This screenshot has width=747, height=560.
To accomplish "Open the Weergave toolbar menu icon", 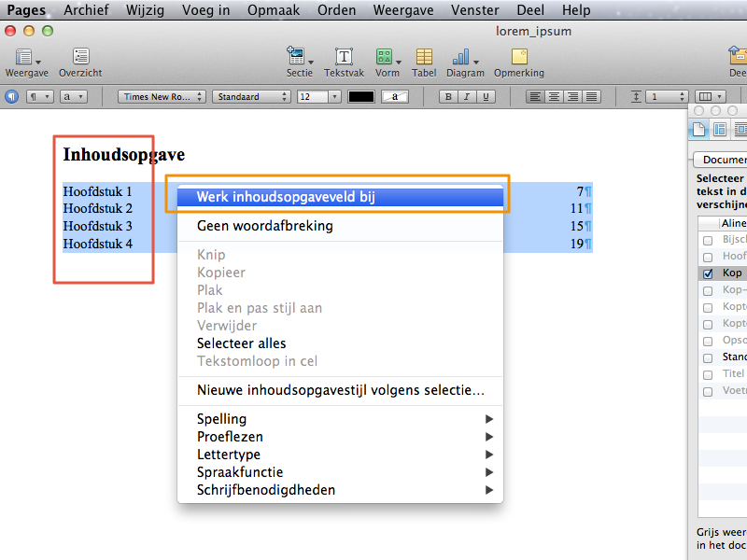I will pos(27,57).
